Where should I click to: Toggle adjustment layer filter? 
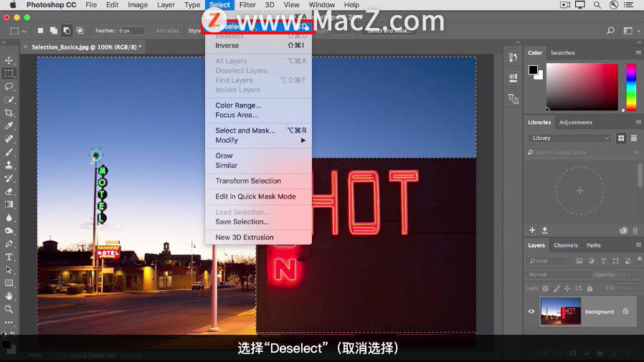[591, 261]
